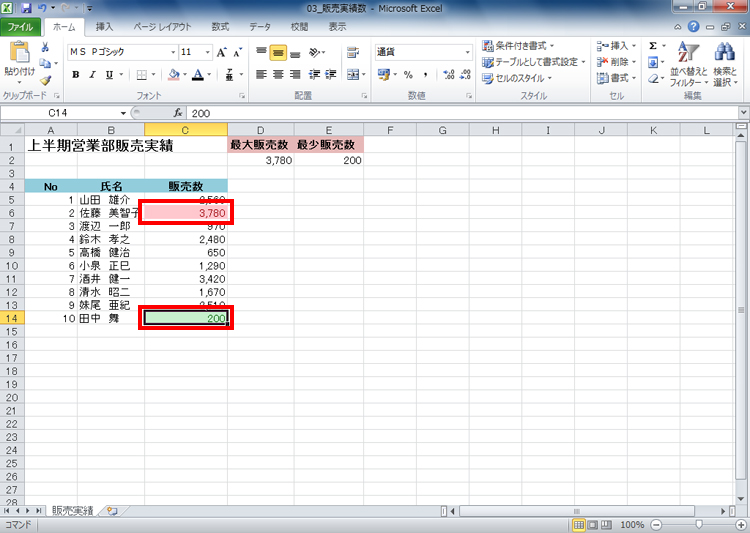The image size is (750, 533).
Task: Center text horizontally
Action: pyautogui.click(x=278, y=74)
